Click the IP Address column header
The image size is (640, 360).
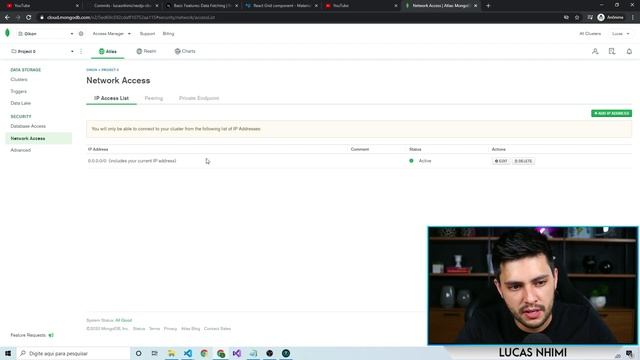click(98, 149)
